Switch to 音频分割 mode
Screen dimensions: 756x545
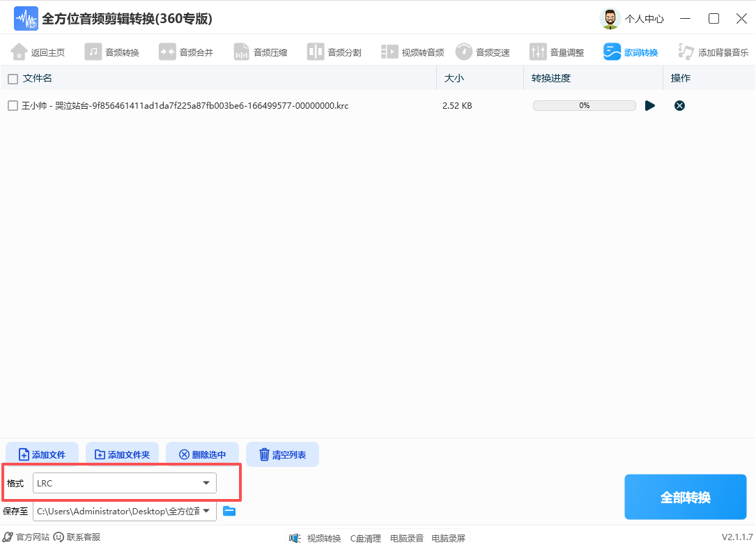[x=334, y=51]
